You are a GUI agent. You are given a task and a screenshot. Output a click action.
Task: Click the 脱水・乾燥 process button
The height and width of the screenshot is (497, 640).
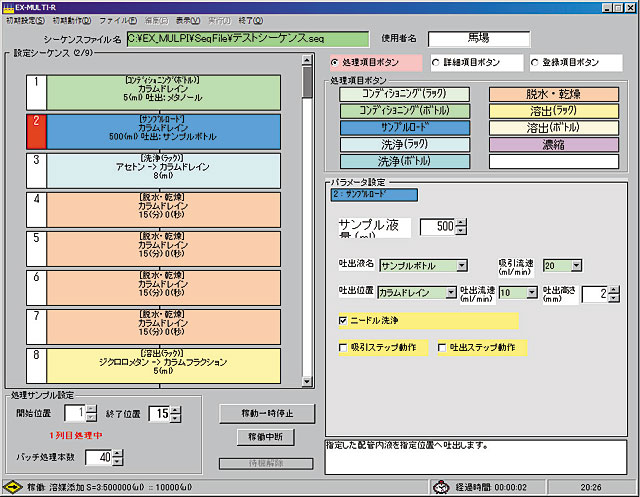click(554, 94)
